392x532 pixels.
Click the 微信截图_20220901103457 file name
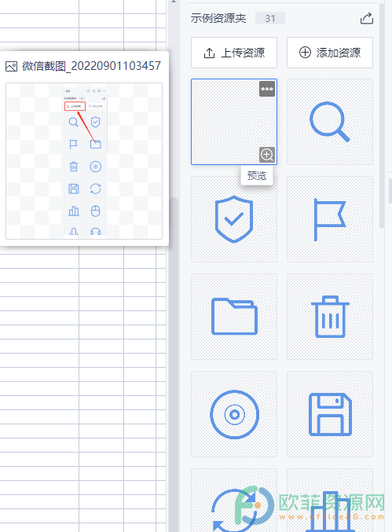[92, 66]
